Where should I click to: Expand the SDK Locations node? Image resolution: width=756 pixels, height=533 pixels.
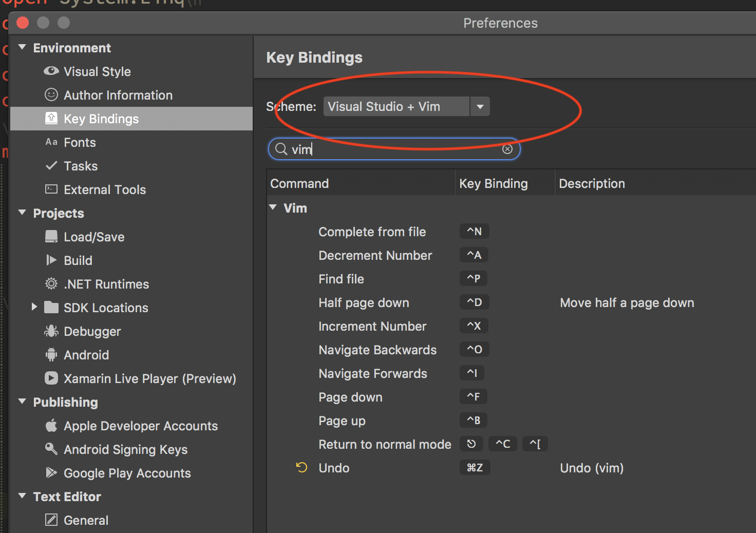point(34,307)
